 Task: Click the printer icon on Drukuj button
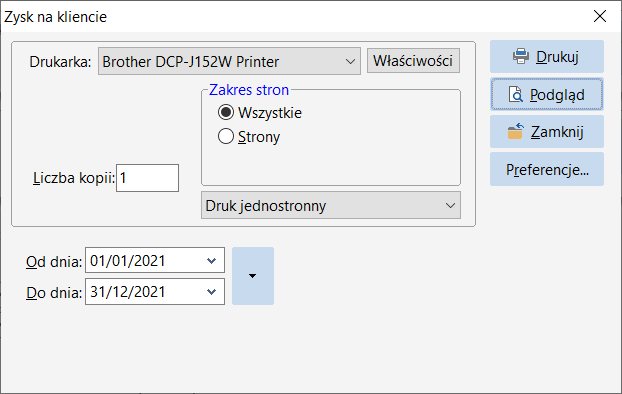pyautogui.click(x=520, y=56)
